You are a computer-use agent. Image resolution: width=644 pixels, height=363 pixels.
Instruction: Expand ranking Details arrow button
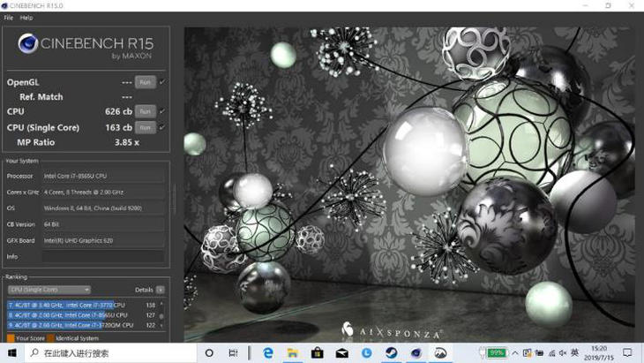160,290
